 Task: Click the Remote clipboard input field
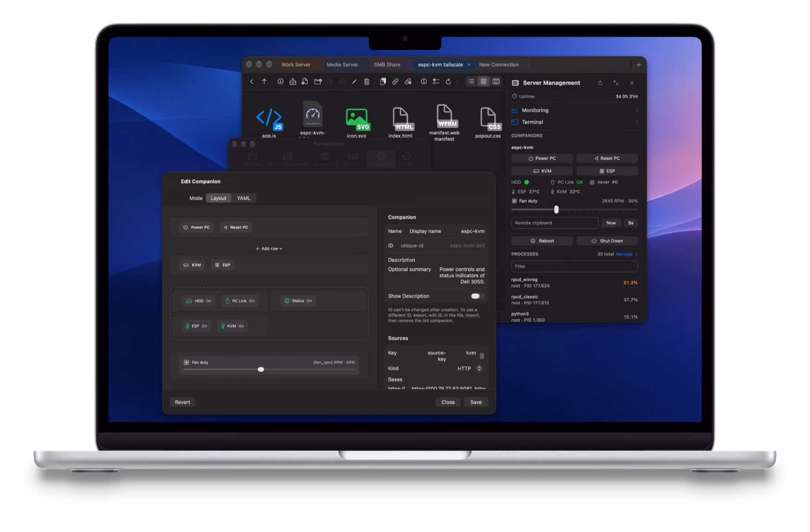click(555, 223)
